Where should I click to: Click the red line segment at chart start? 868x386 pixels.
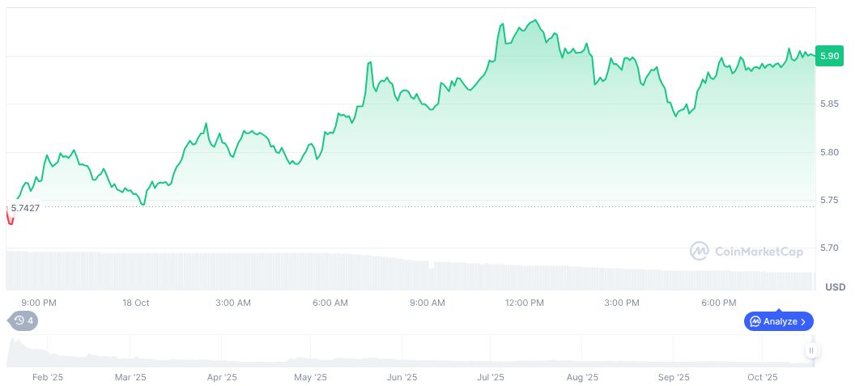(x=10, y=217)
